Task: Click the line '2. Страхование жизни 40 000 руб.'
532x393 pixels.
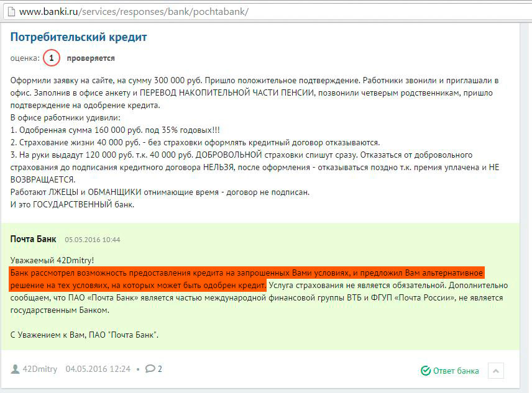Action: click(x=195, y=143)
